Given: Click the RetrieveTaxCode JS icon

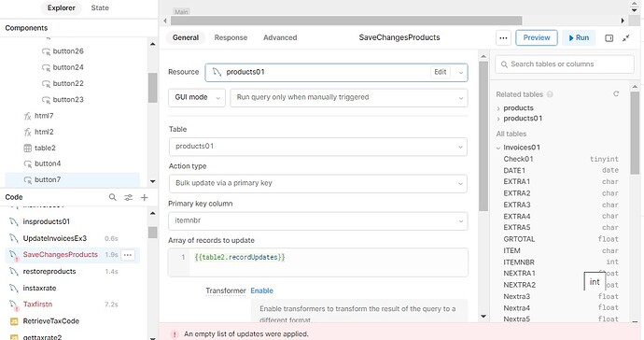Looking at the screenshot, I should [x=14, y=321].
